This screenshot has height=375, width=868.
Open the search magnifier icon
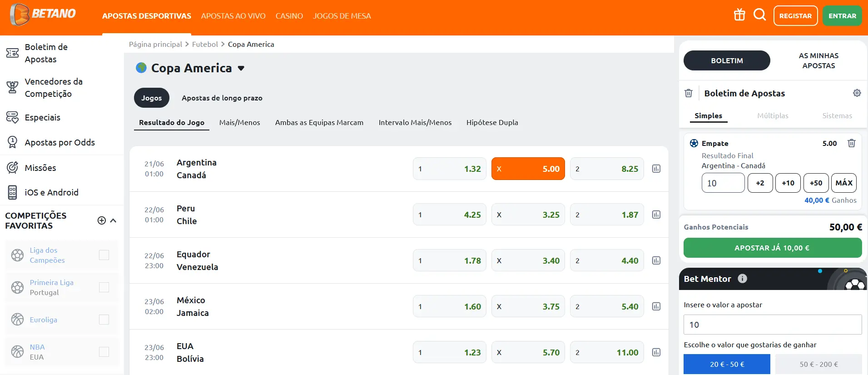(759, 15)
